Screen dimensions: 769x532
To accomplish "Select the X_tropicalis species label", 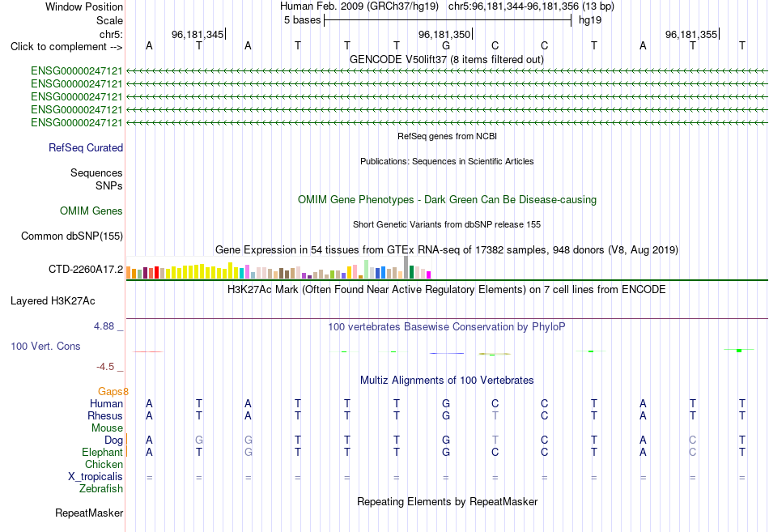I will pos(96,477).
